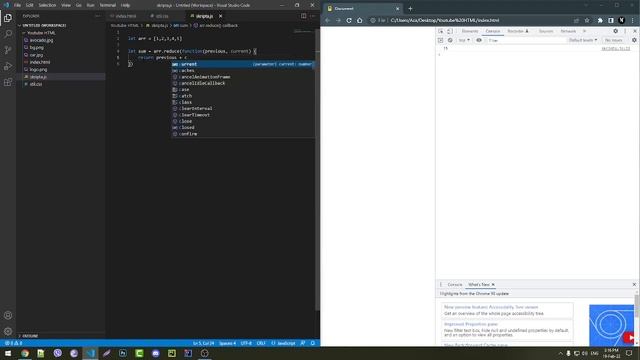Switch to the DevTools Sources tab
The image size is (640, 360).
pos(546,31)
